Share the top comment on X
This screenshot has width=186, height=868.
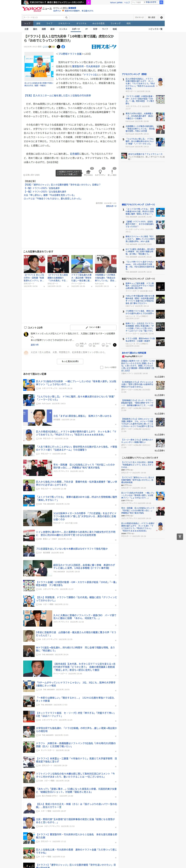point(114,345)
